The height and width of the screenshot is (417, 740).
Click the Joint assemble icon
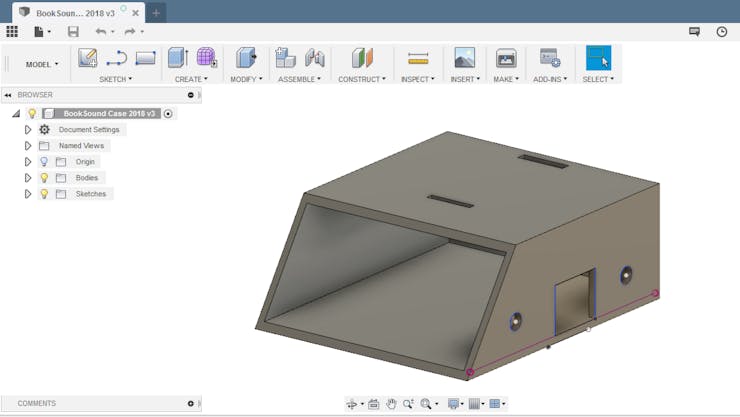click(x=315, y=58)
